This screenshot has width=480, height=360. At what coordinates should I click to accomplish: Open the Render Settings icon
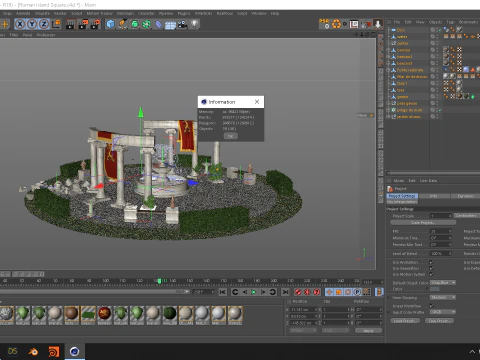95,24
